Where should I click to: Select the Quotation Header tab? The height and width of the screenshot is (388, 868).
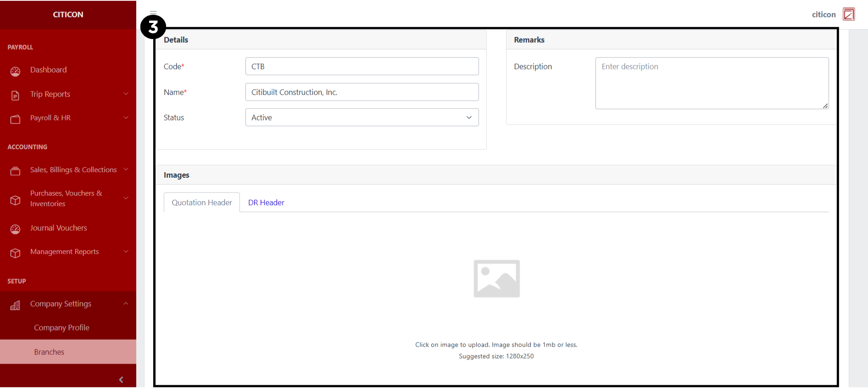pos(202,202)
